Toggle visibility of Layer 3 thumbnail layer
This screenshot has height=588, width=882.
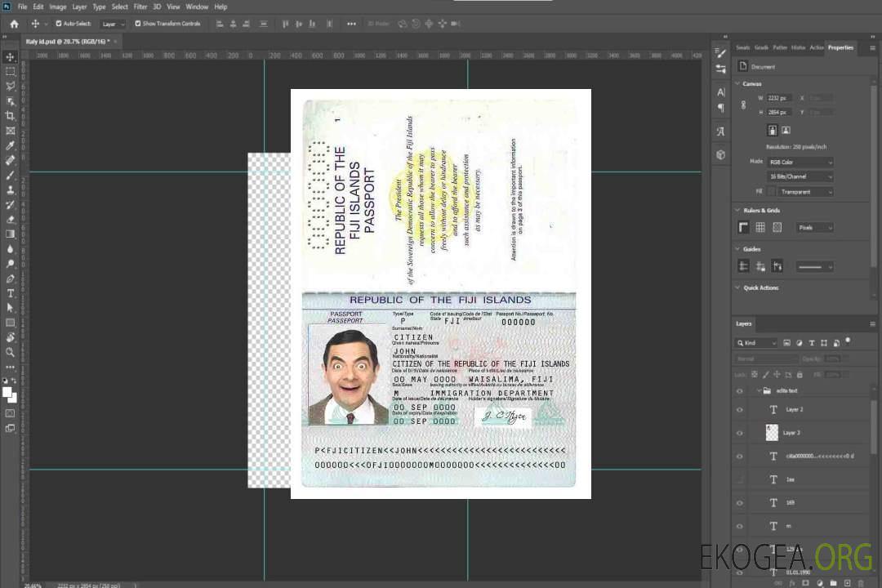tap(740, 434)
